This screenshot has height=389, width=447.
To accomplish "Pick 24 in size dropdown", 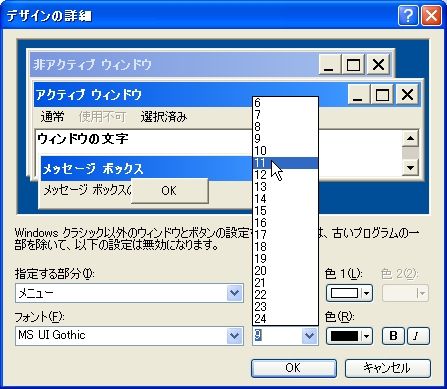I will (285, 319).
